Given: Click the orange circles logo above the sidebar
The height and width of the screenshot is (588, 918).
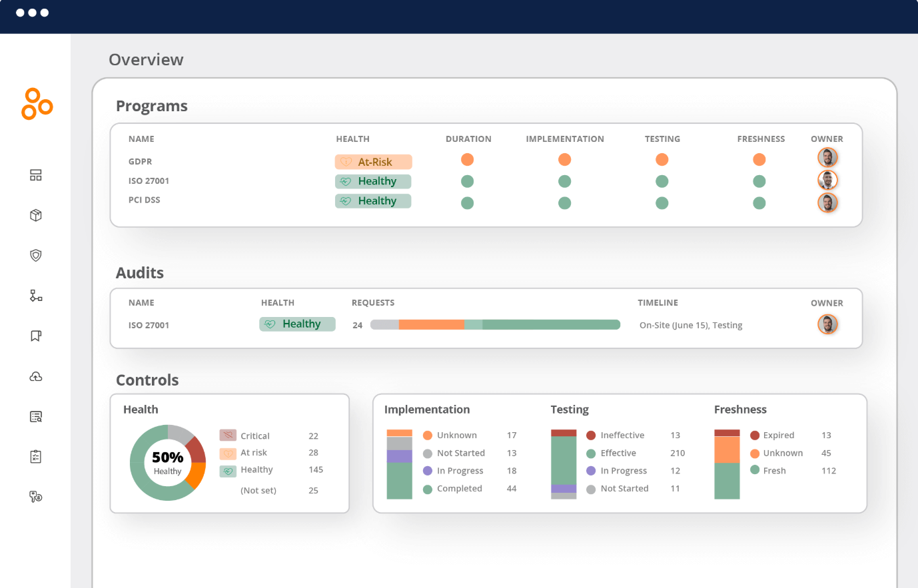Looking at the screenshot, I should coord(36,104).
